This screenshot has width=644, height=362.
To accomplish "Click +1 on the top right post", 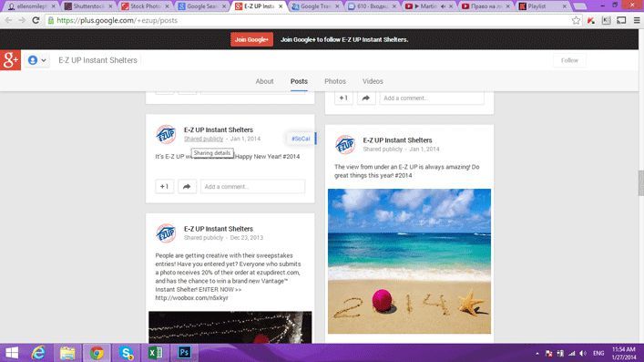I will point(343,98).
